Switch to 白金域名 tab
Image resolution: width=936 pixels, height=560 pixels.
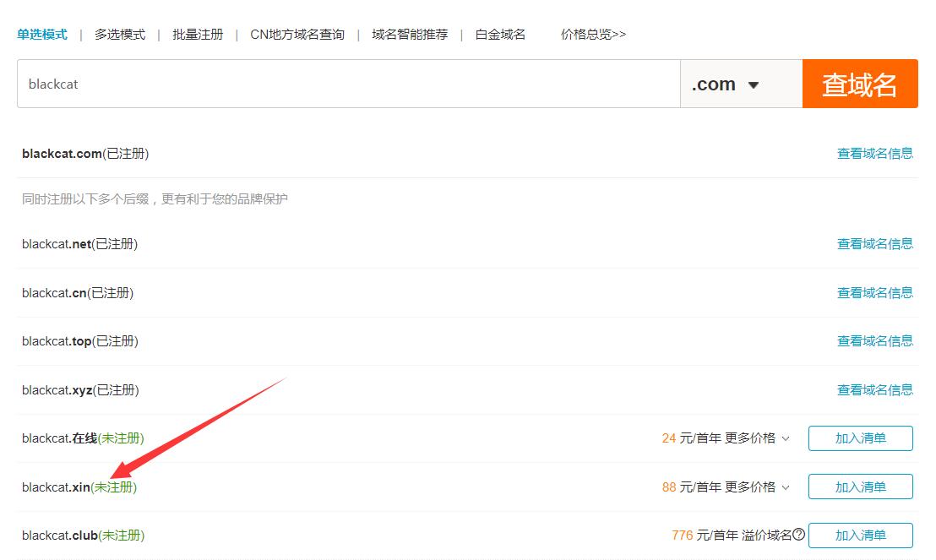tap(500, 35)
